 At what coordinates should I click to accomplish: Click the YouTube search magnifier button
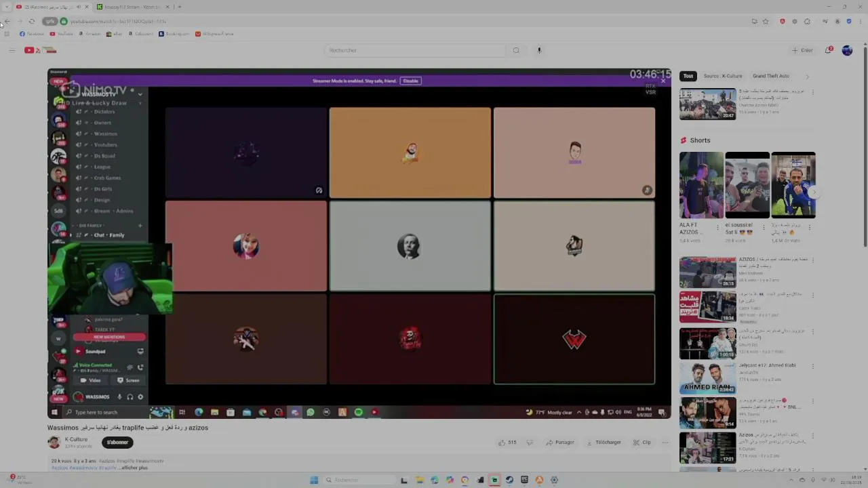coord(516,50)
